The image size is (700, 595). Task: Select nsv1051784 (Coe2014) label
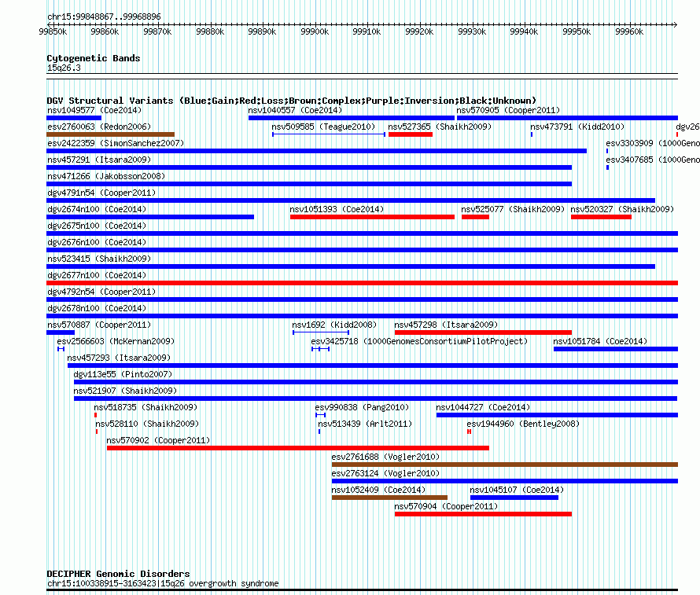click(x=600, y=341)
